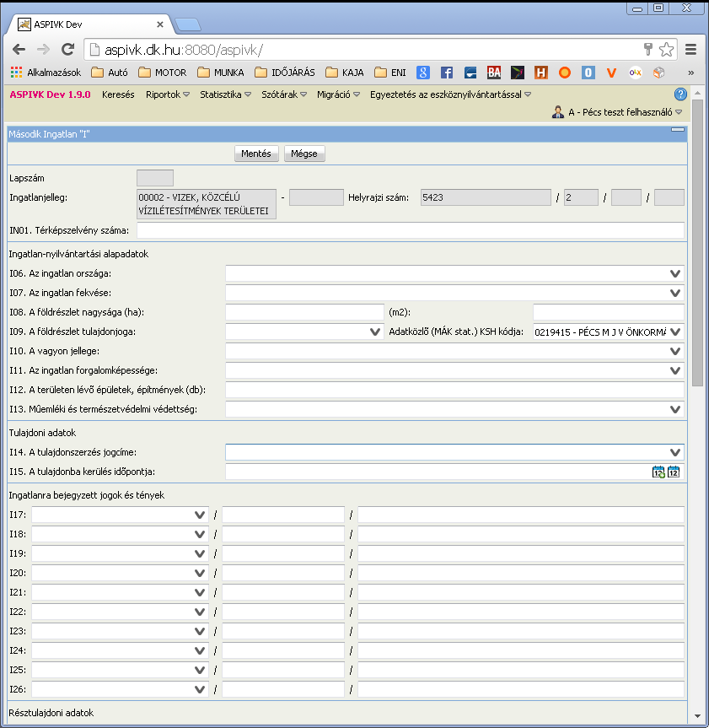The width and height of the screenshot is (709, 728).
Task: Open the KAJA bookmark folder
Action: [x=345, y=73]
